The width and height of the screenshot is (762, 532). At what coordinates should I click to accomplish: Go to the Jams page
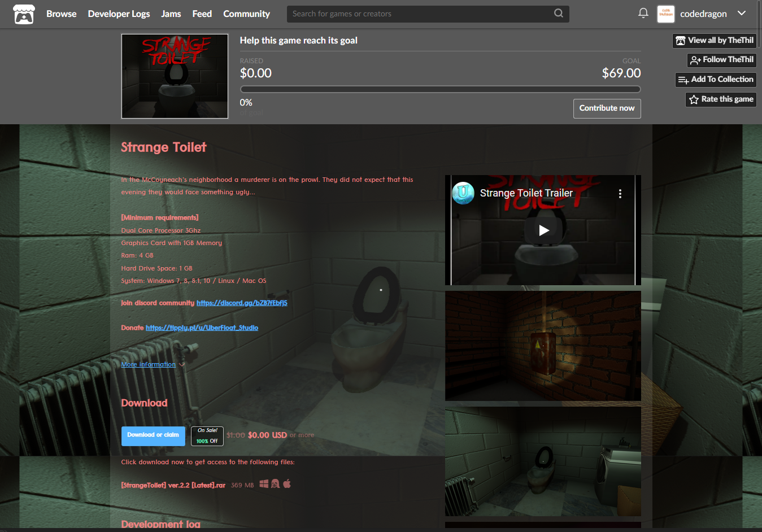(171, 14)
